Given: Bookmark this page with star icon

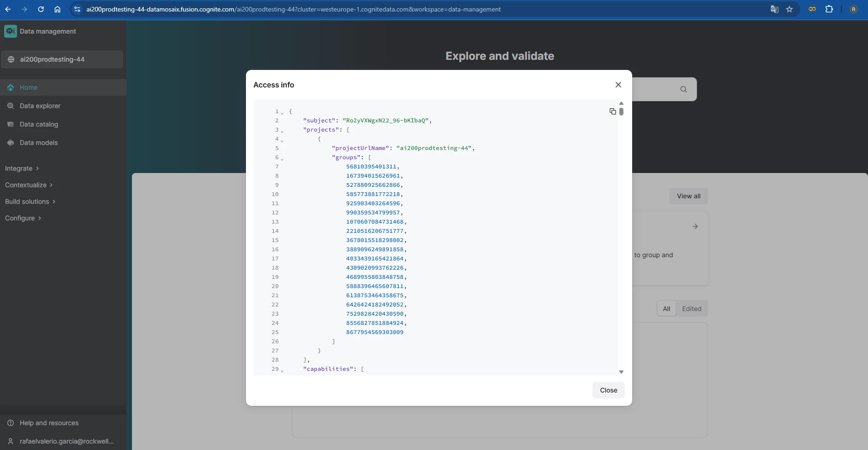Looking at the screenshot, I should (x=789, y=9).
